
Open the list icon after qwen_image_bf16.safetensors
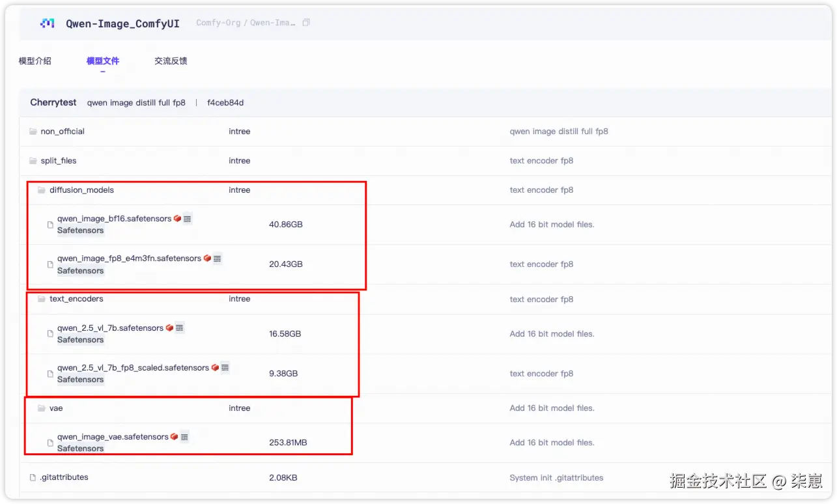188,219
